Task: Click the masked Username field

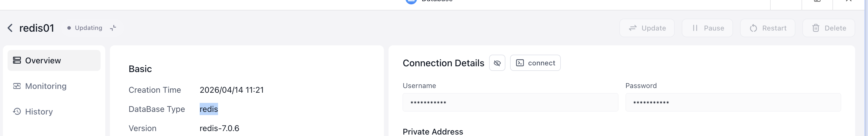Action: tap(510, 102)
